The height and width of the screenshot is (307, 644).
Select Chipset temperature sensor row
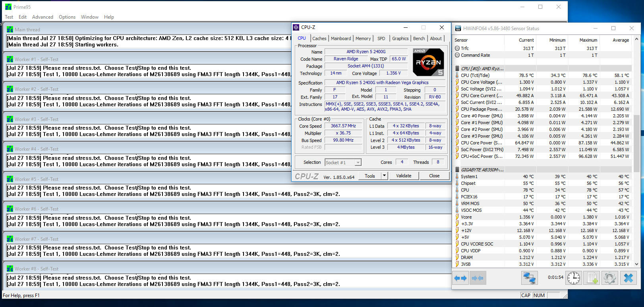(543, 183)
